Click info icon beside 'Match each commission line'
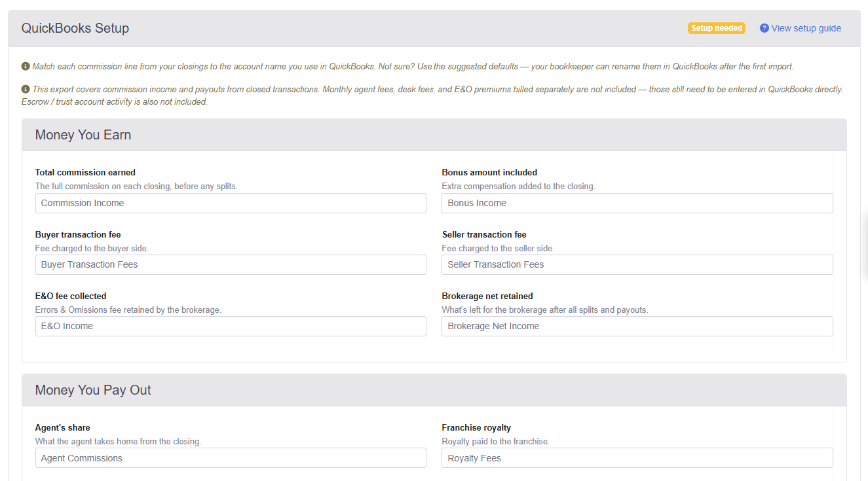868x481 pixels. click(26, 66)
